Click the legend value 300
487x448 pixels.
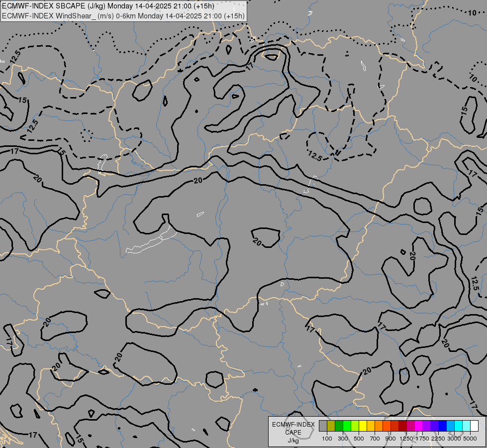[x=343, y=439]
